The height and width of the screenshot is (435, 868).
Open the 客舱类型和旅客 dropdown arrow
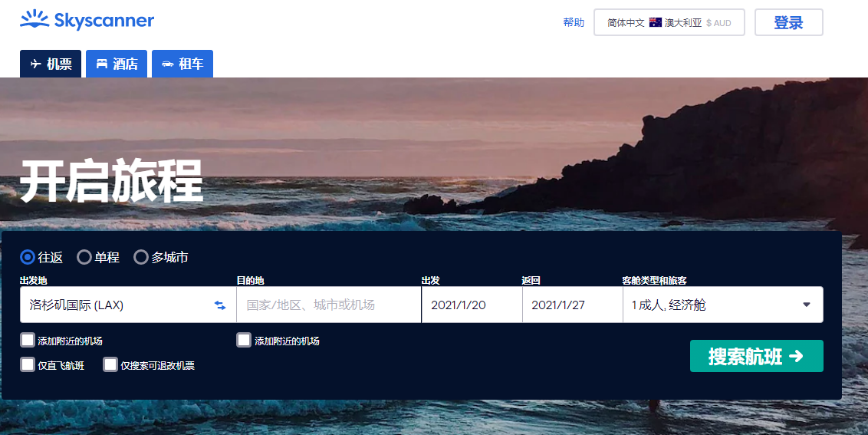(807, 305)
